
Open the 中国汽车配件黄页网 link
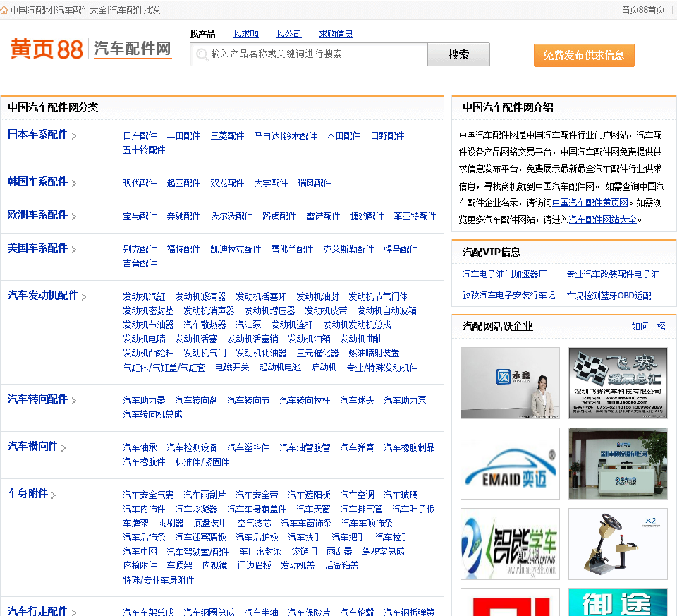(x=590, y=203)
